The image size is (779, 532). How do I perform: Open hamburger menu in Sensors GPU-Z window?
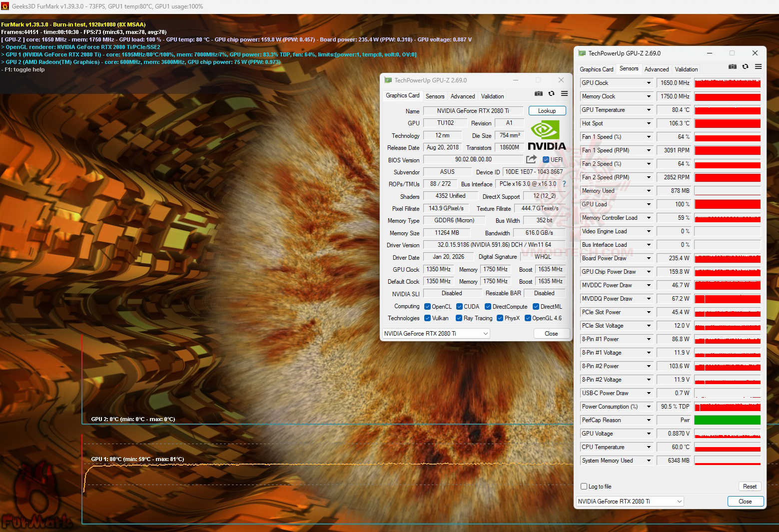click(758, 66)
